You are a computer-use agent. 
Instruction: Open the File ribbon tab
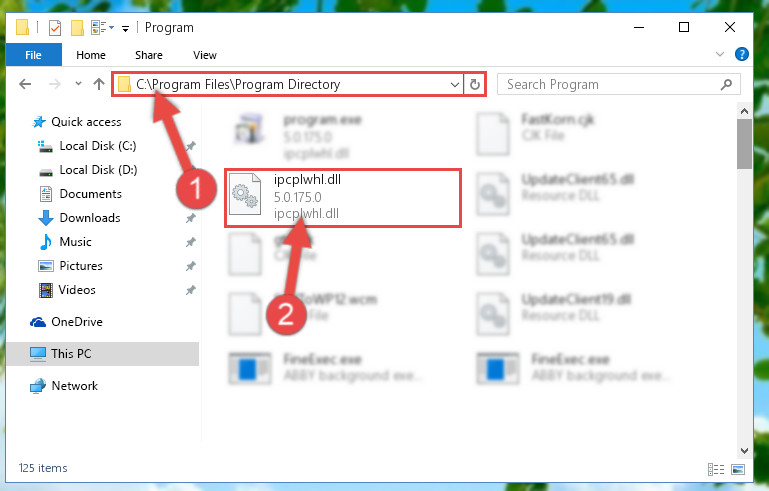point(33,55)
